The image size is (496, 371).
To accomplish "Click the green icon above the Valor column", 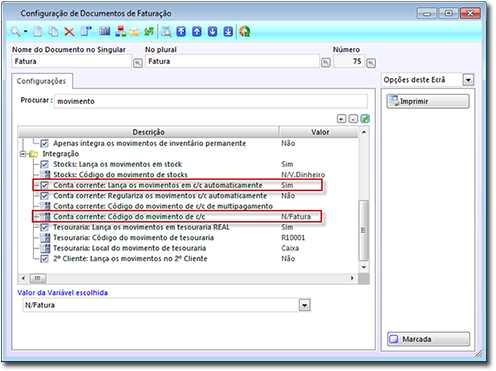I will pos(365,119).
